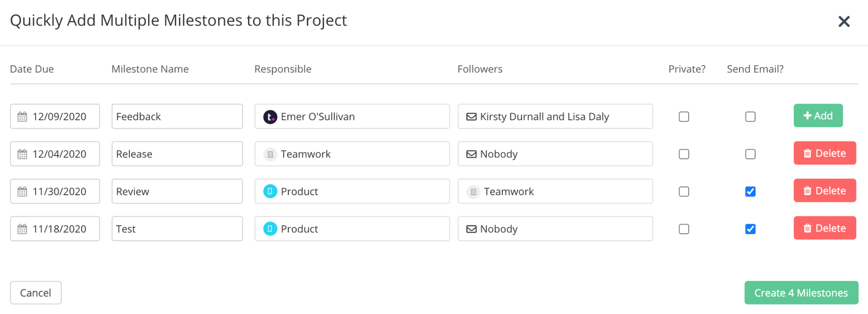Click Teamwork company icon in Review followers
Image resolution: width=868 pixels, height=314 pixels.
pyautogui.click(x=474, y=191)
